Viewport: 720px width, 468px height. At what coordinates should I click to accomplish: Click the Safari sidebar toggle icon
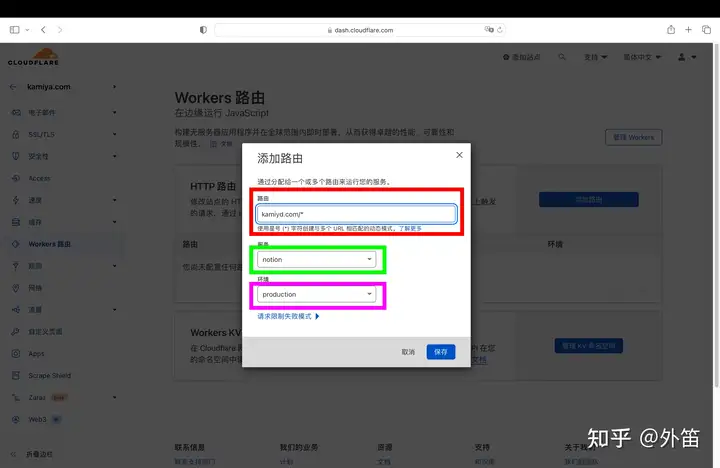coord(15,30)
